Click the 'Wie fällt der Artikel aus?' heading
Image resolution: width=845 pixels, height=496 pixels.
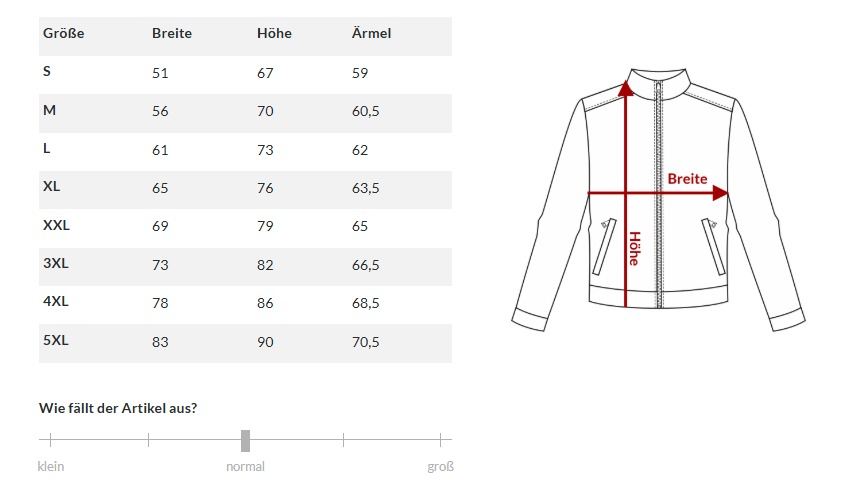pos(117,407)
